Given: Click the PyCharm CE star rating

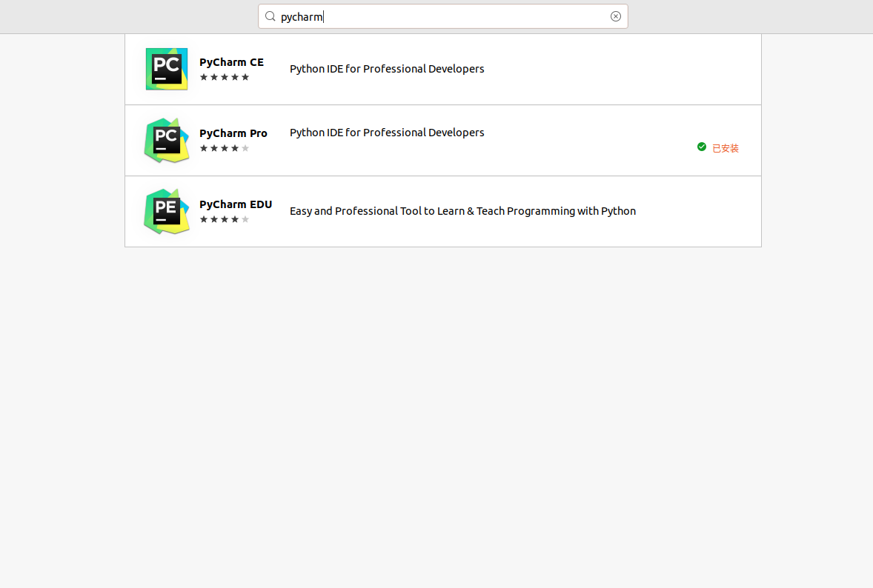Looking at the screenshot, I should click(x=225, y=77).
